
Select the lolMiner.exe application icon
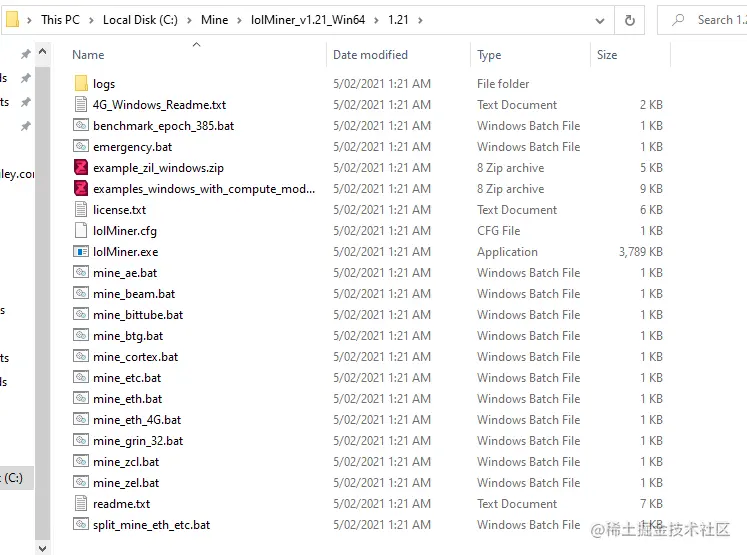pyautogui.click(x=81, y=251)
